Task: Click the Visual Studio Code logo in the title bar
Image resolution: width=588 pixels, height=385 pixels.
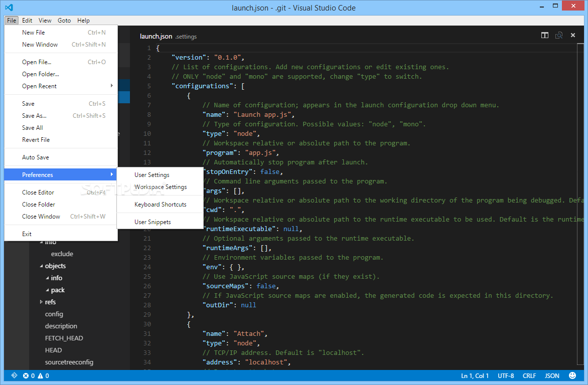Action: tap(9, 8)
